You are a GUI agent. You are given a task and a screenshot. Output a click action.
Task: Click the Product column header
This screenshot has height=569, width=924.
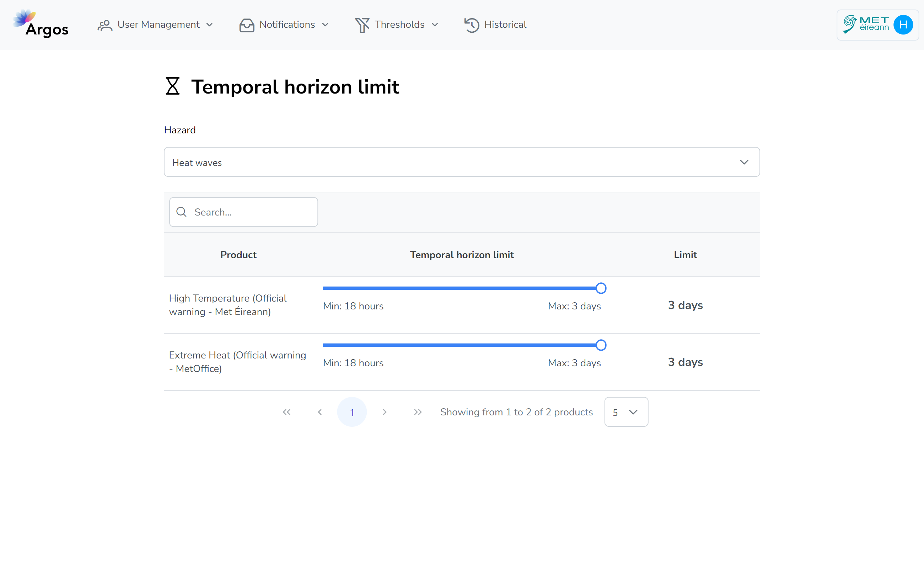238,255
